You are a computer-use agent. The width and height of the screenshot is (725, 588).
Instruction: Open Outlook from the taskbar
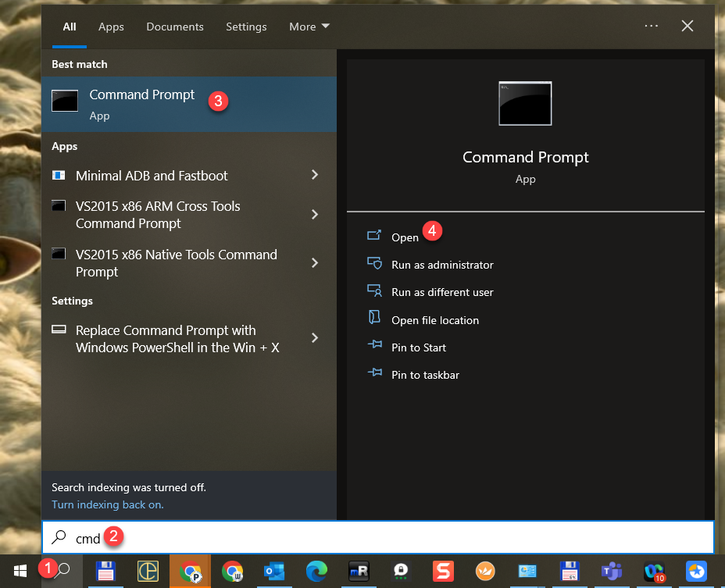click(274, 571)
